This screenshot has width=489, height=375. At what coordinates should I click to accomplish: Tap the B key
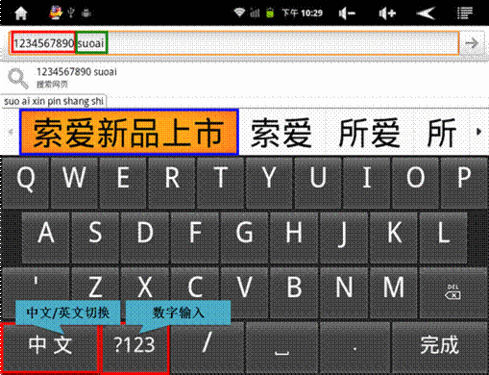coord(294,292)
